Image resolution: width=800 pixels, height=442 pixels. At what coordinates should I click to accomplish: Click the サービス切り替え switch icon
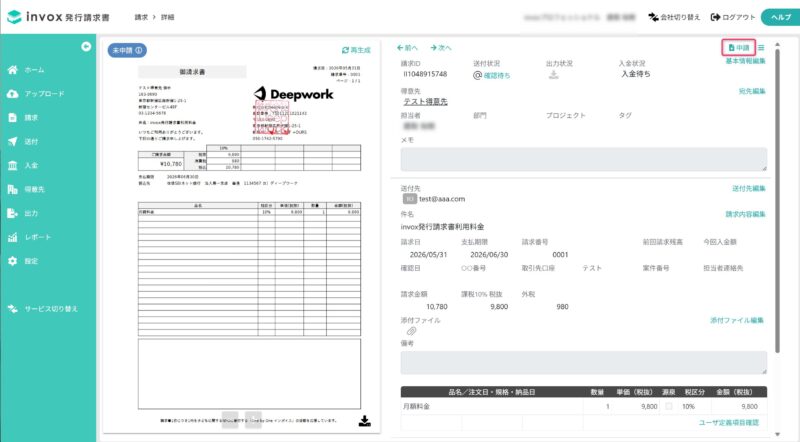pos(13,308)
